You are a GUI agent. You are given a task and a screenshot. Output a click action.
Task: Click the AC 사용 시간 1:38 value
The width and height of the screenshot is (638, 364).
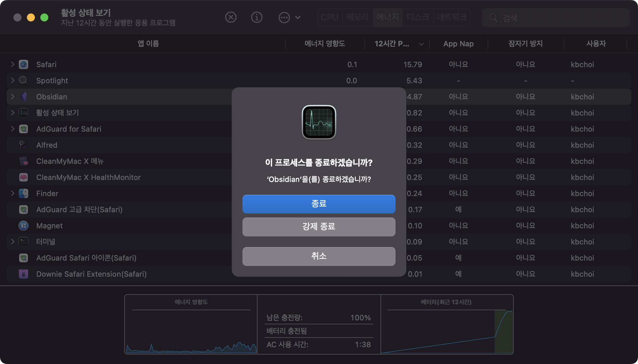(363, 345)
